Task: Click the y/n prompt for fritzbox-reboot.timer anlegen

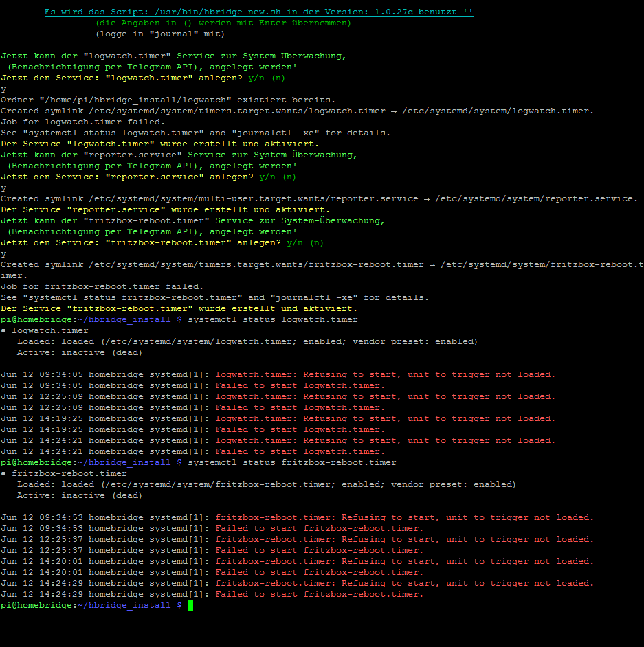Action: pos(305,242)
